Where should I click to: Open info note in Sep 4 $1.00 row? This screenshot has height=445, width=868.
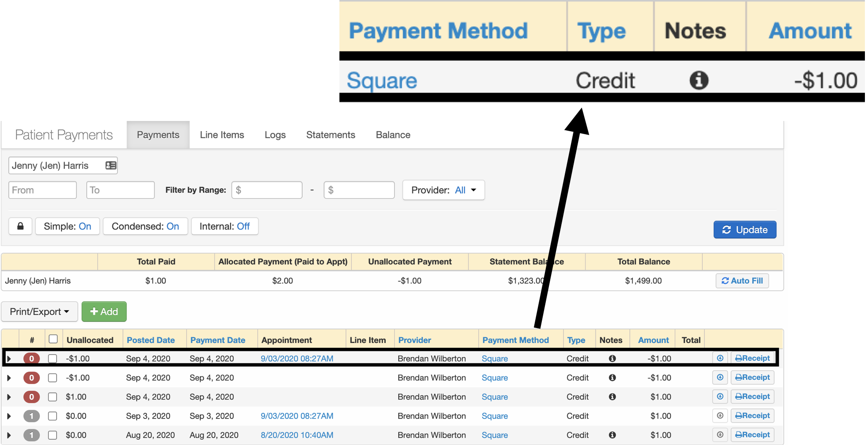[612, 396]
